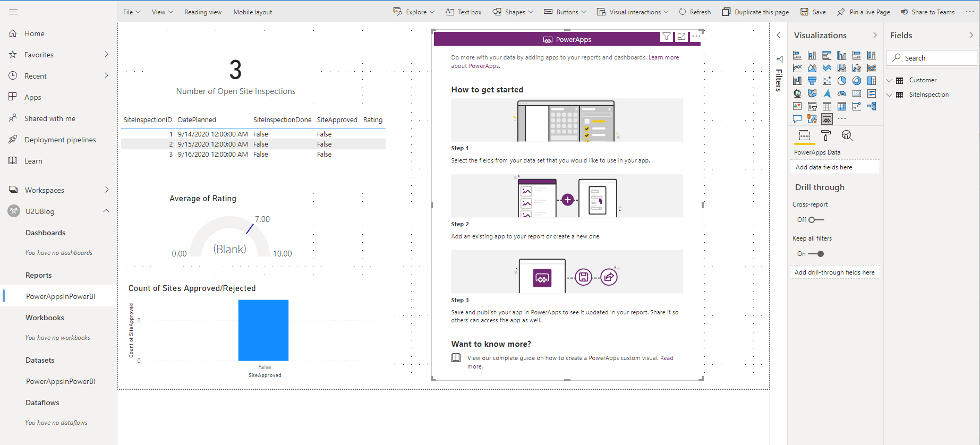Expand the SiteInspection table in Fields

(x=890, y=95)
